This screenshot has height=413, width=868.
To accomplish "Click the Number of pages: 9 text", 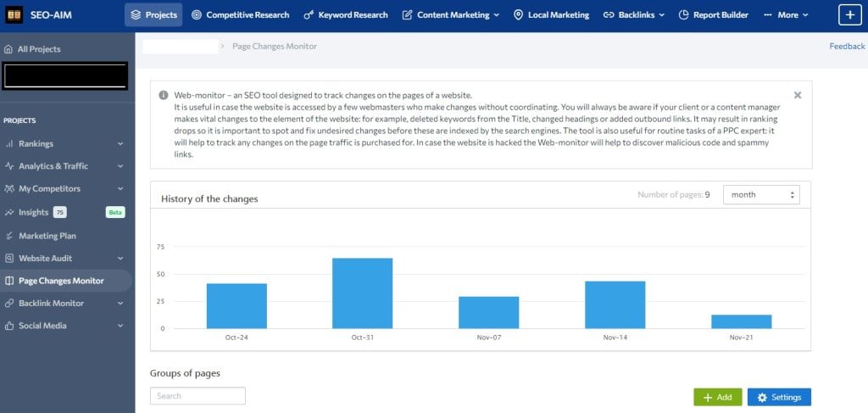I will (674, 195).
